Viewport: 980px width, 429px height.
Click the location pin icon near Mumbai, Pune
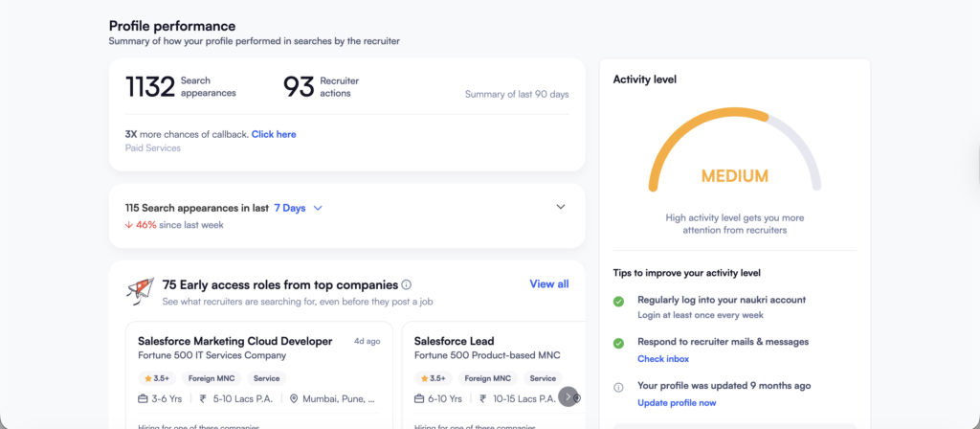(x=295, y=398)
